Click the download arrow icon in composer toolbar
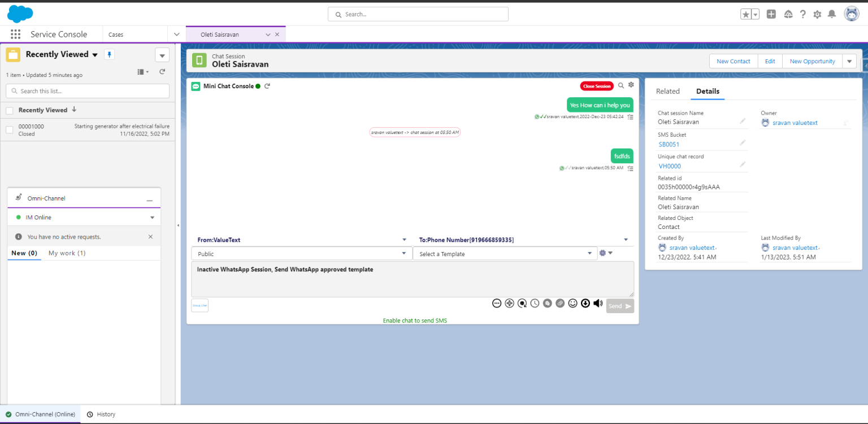This screenshot has height=424, width=868. pyautogui.click(x=585, y=303)
